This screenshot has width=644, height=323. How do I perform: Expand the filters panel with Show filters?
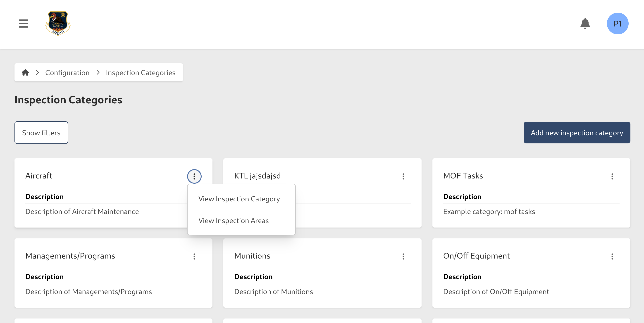41,132
